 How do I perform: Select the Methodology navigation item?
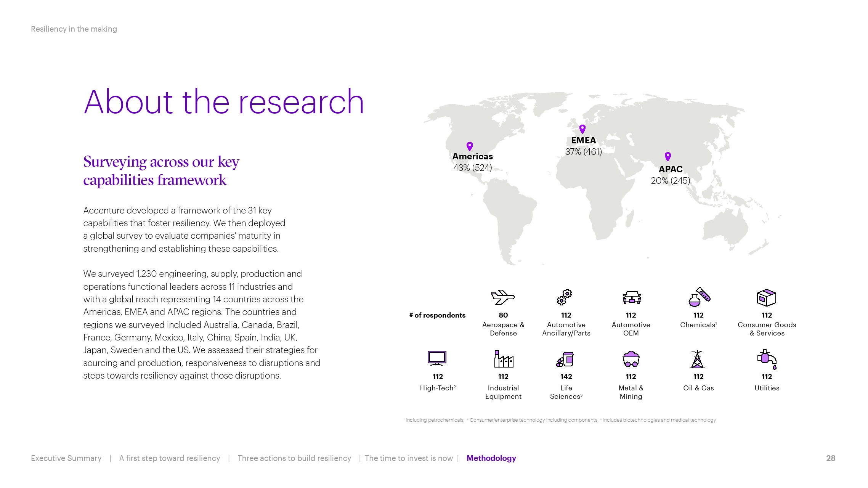pos(491,458)
